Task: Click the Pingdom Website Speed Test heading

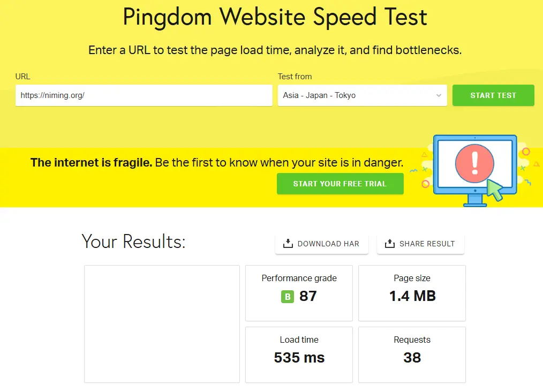Action: (275, 17)
